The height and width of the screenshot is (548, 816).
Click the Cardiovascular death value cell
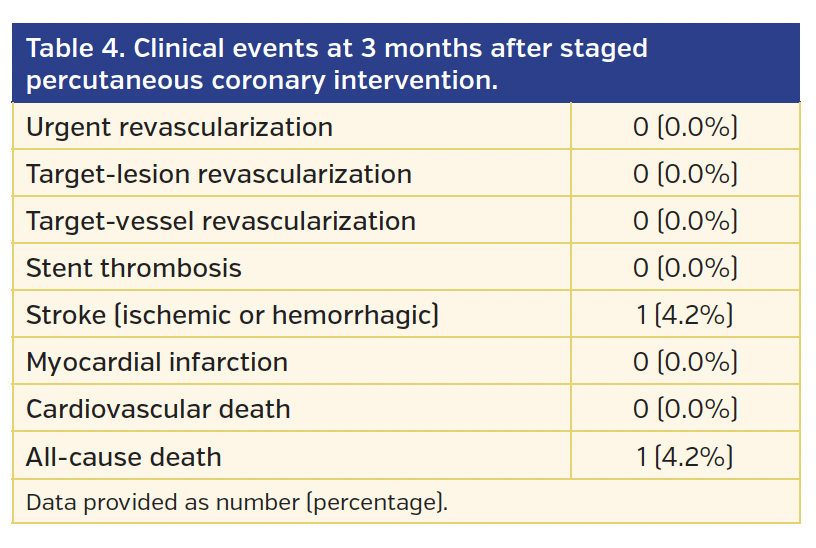(x=685, y=409)
